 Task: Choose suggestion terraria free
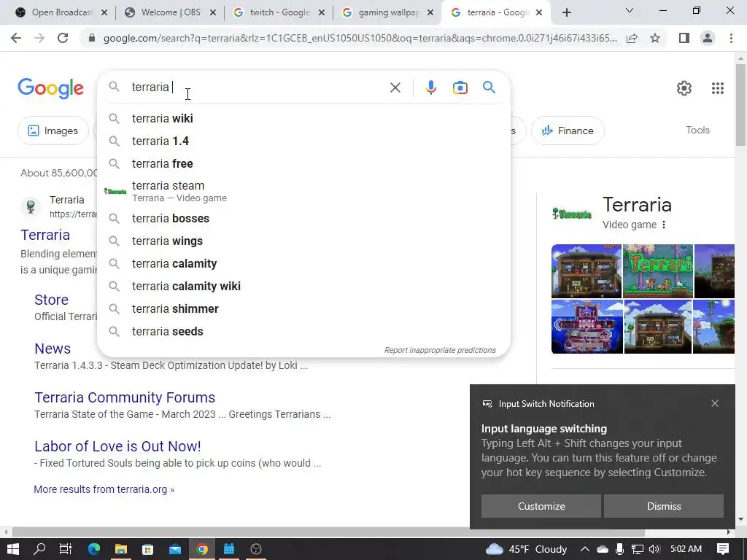pyautogui.click(x=303, y=163)
